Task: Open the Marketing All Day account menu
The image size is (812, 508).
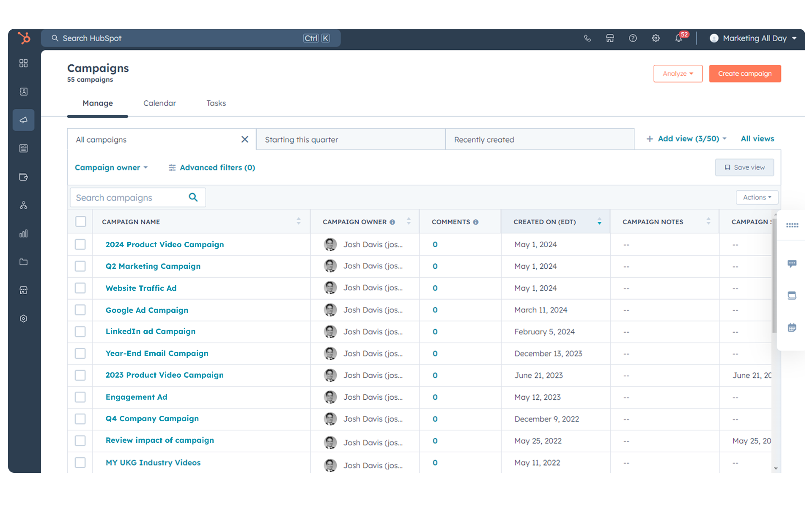Action: [753, 38]
